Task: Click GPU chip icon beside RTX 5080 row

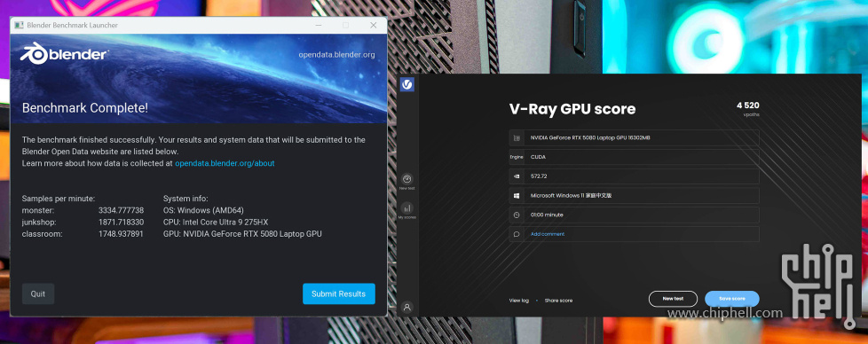Action: [x=517, y=137]
